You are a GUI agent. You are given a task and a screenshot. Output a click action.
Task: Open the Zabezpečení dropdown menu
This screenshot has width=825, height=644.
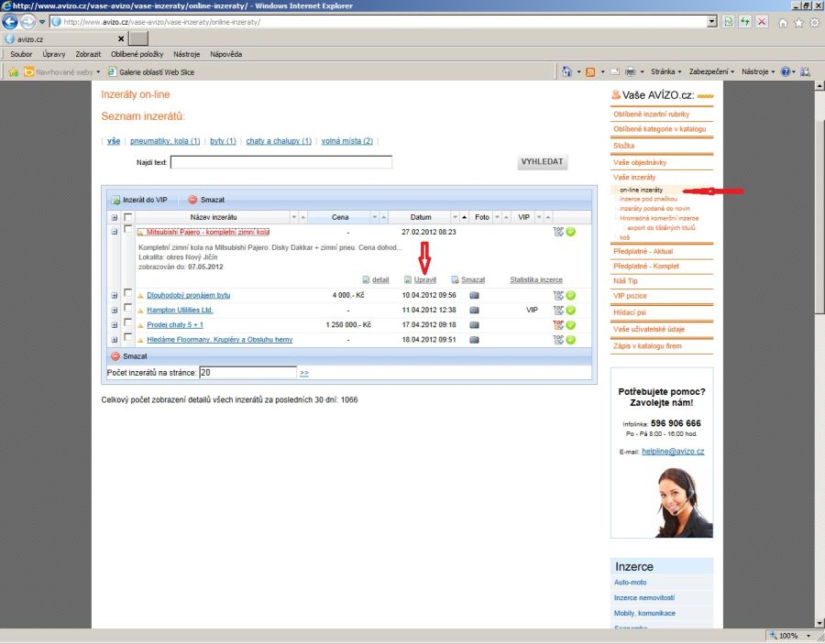click(711, 71)
